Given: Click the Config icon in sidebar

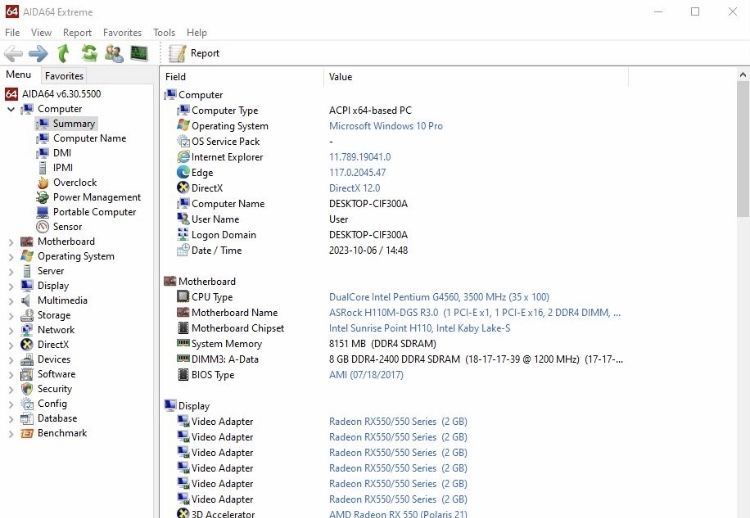Looking at the screenshot, I should [x=27, y=404].
